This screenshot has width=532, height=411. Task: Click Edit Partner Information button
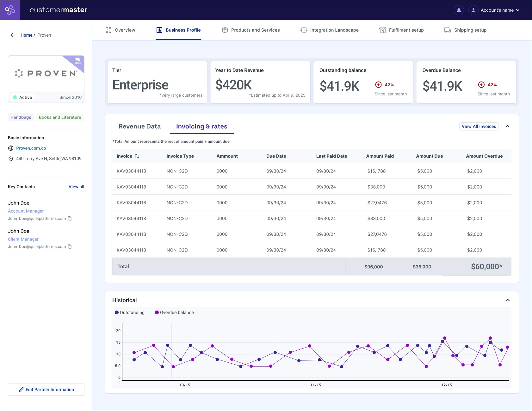pyautogui.click(x=46, y=390)
